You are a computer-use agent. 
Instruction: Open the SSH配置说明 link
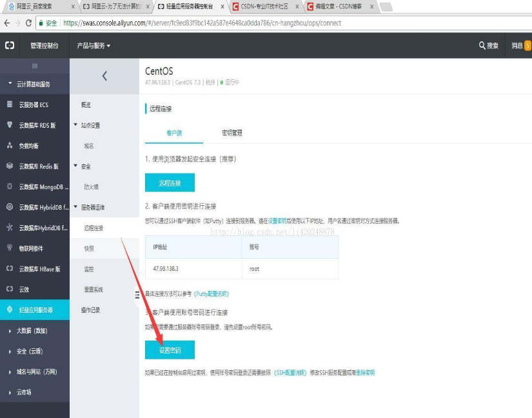click(290, 373)
